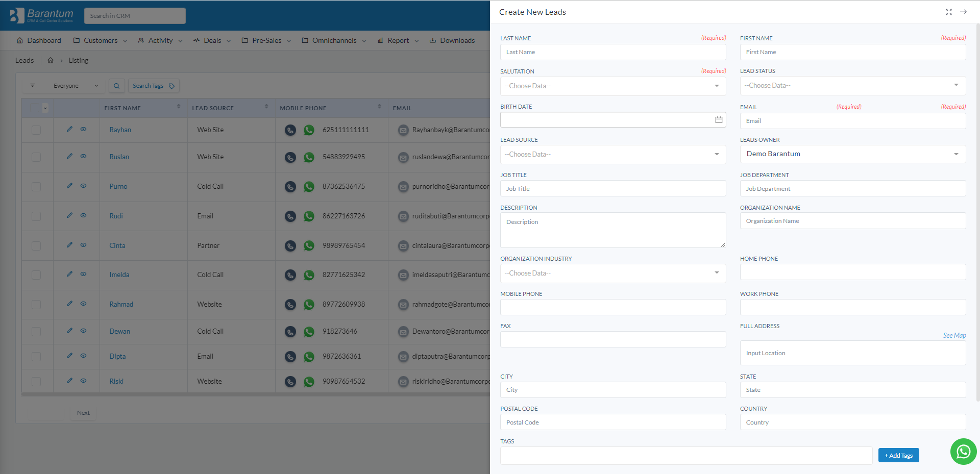Go to the Next page
The image size is (980, 474).
point(83,413)
